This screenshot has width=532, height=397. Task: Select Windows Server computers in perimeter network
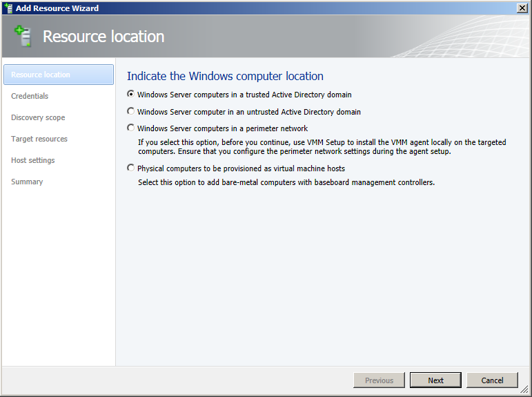pyautogui.click(x=131, y=128)
